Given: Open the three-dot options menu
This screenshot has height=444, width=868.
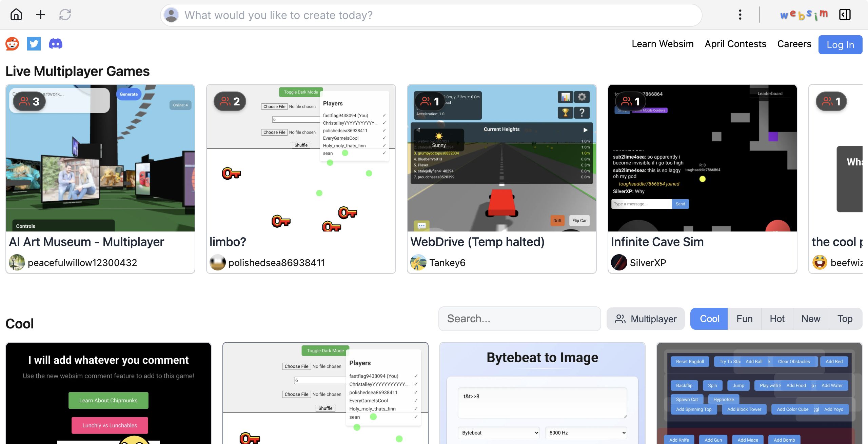Looking at the screenshot, I should 740,15.
